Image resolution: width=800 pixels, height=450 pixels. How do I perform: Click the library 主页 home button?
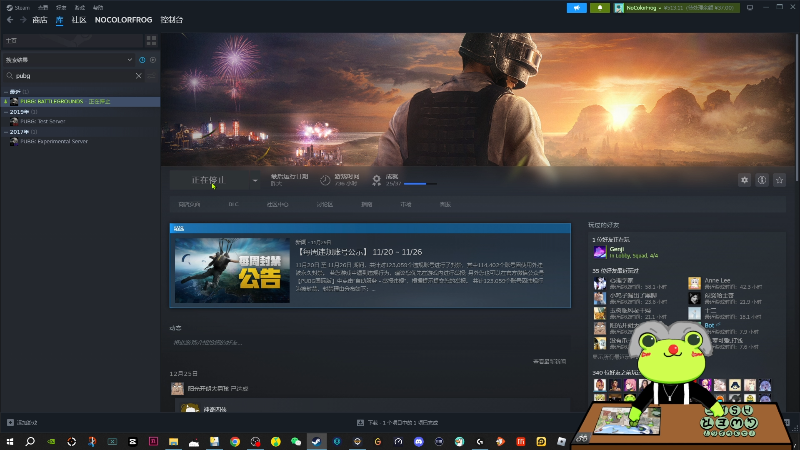point(73,40)
